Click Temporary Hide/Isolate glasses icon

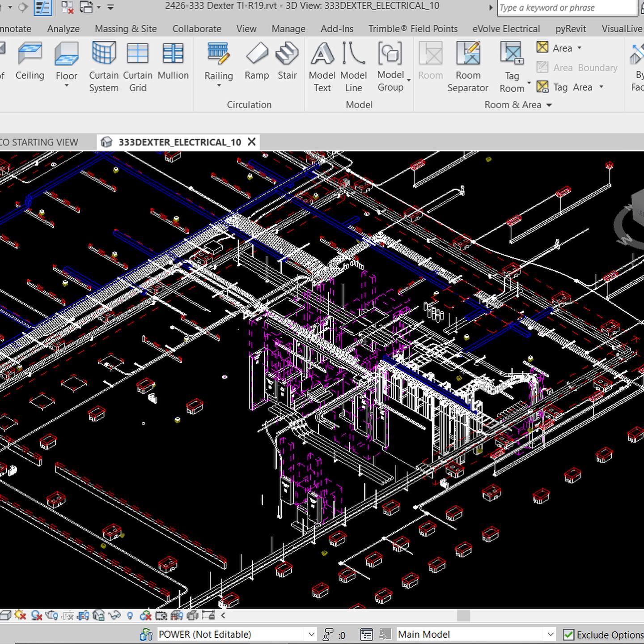(x=114, y=615)
